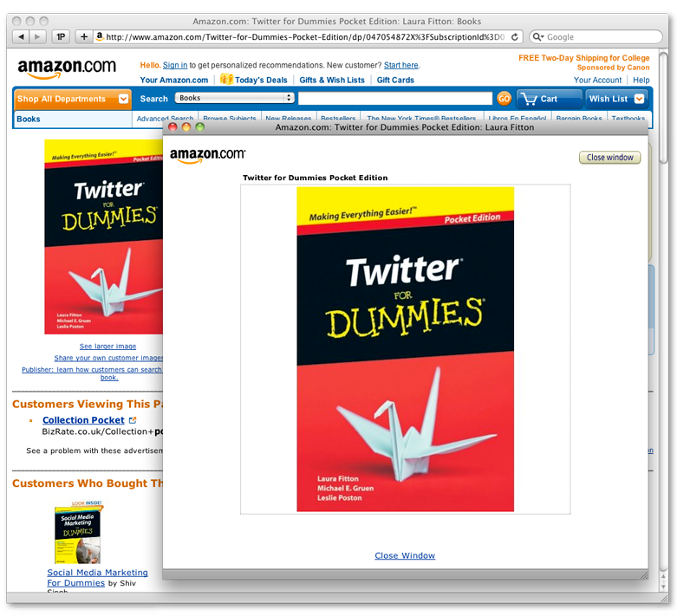
Task: Click the large Twitter for Dummies cover image
Action: point(405,349)
